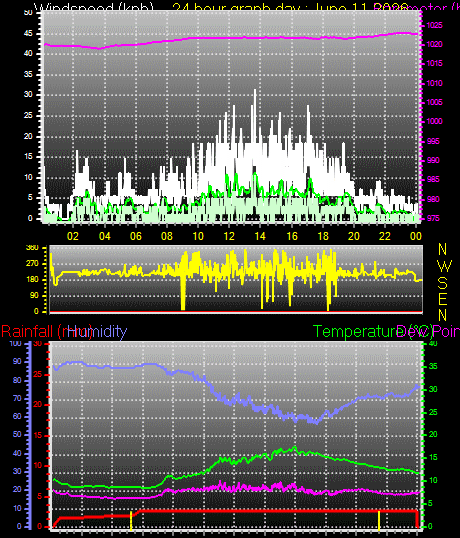Click the 270 wind direction axis label
The image size is (460, 538).
pos(32,264)
